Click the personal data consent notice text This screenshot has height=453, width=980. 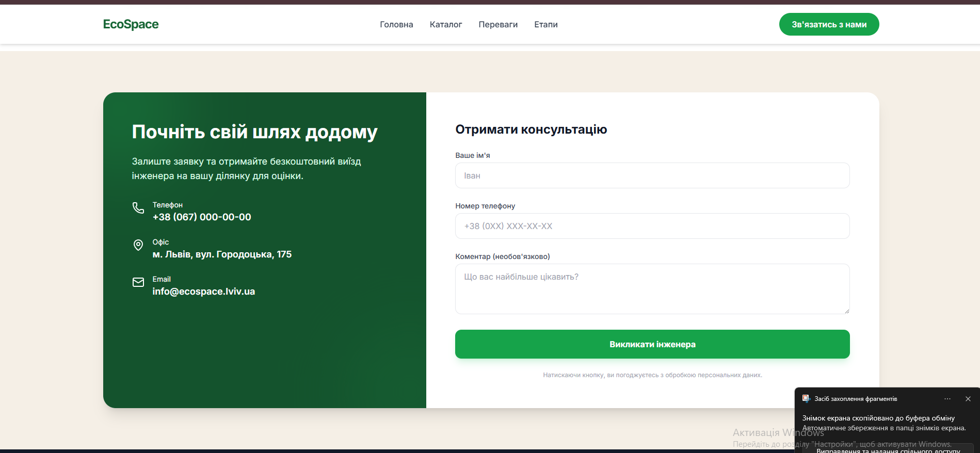652,375
